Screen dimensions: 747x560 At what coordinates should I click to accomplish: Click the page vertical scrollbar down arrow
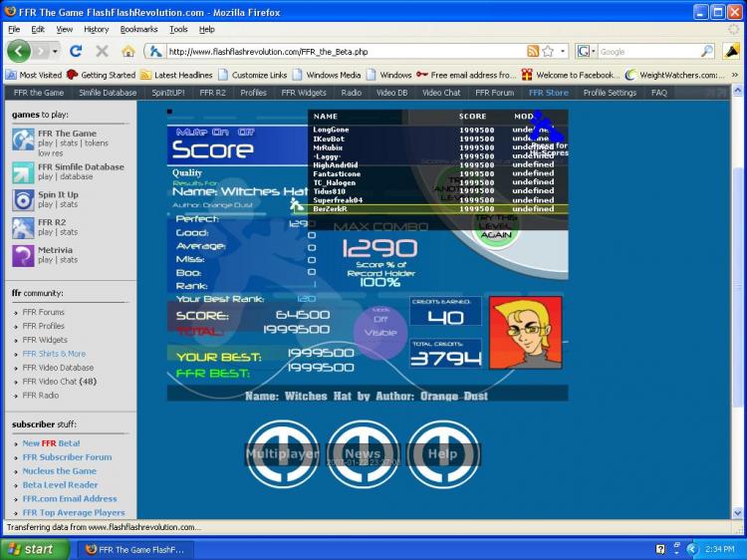click(737, 513)
